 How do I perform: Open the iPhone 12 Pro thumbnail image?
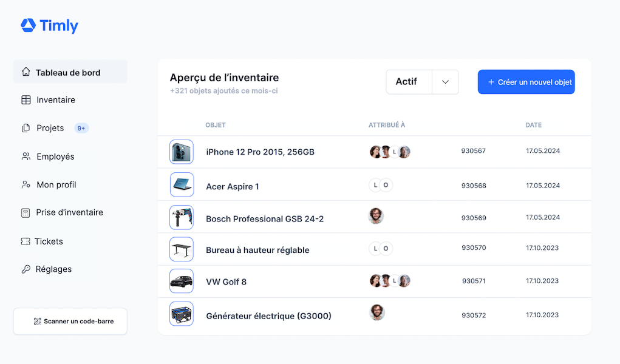click(x=181, y=152)
